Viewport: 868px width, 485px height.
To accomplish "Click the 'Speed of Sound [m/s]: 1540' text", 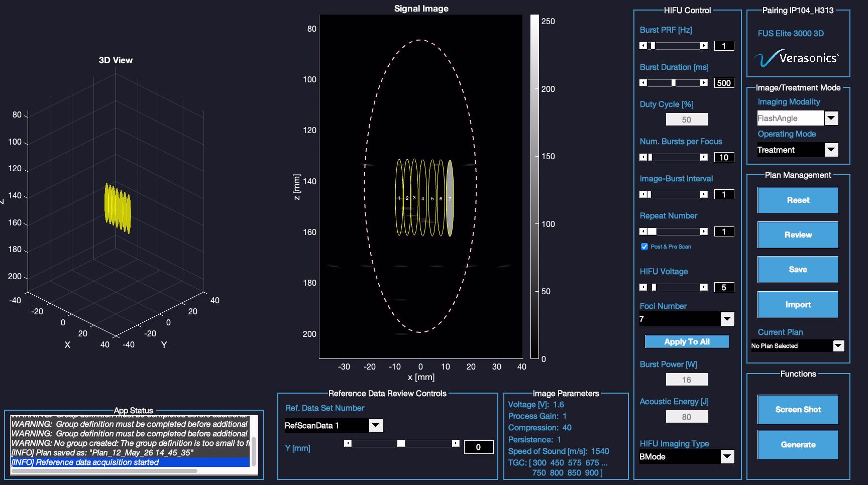I will [558, 451].
